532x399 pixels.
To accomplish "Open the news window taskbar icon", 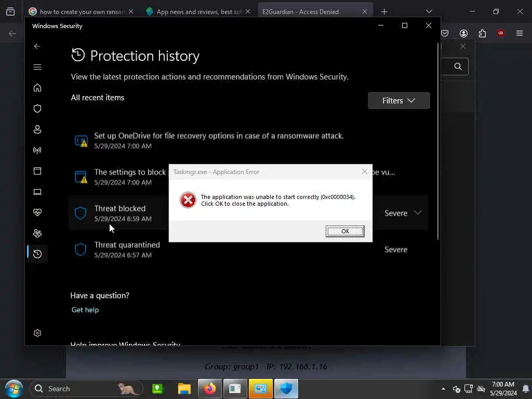I will [235, 389].
